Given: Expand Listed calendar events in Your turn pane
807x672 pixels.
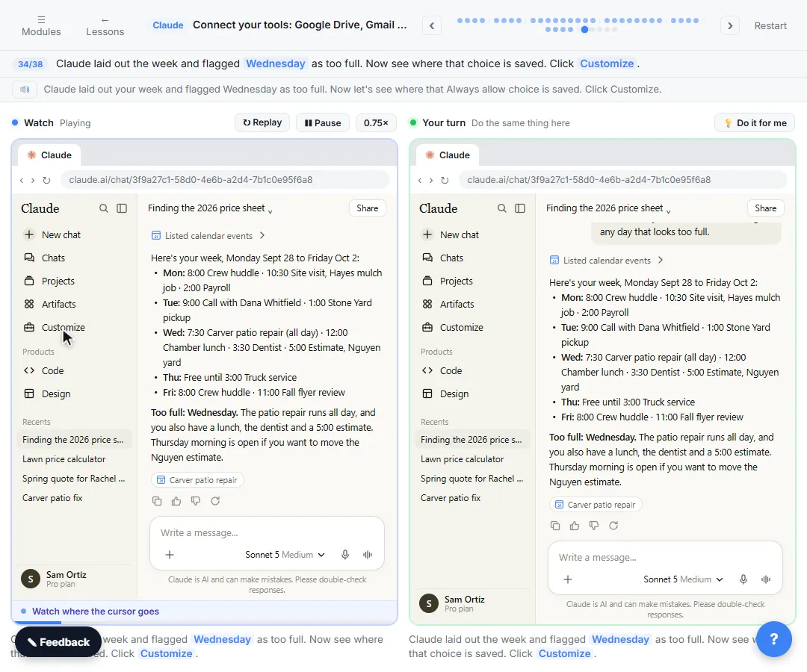Looking at the screenshot, I should [x=606, y=260].
